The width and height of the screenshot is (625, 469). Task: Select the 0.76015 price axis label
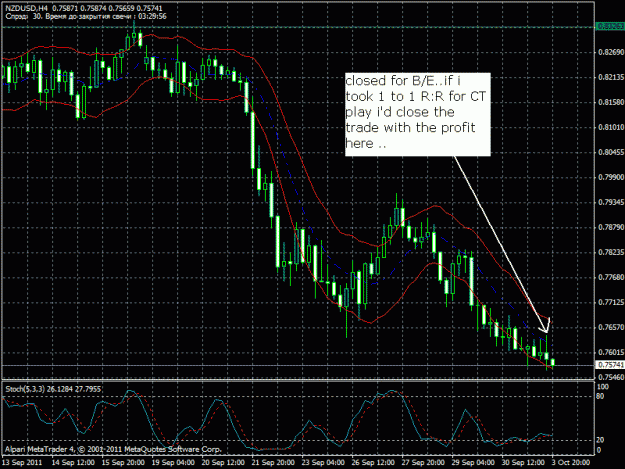[x=610, y=352]
